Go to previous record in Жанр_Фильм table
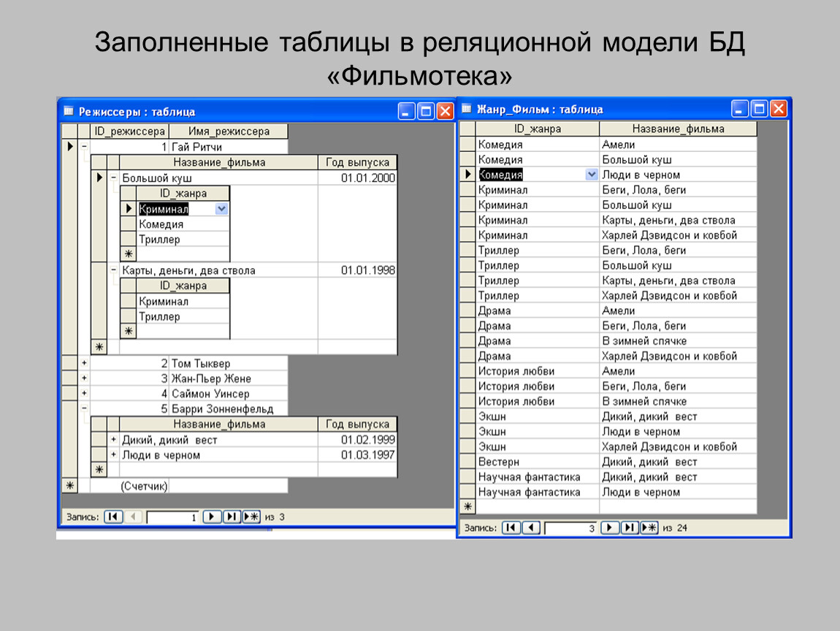 click(532, 527)
